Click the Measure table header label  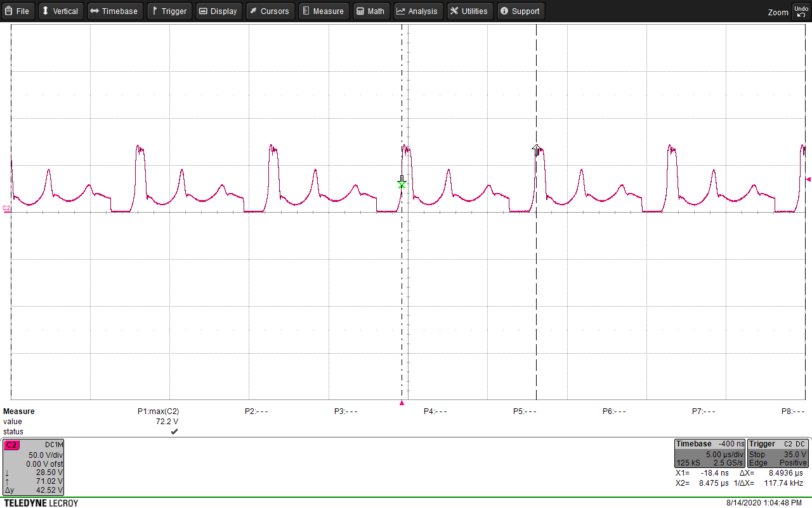[x=19, y=411]
